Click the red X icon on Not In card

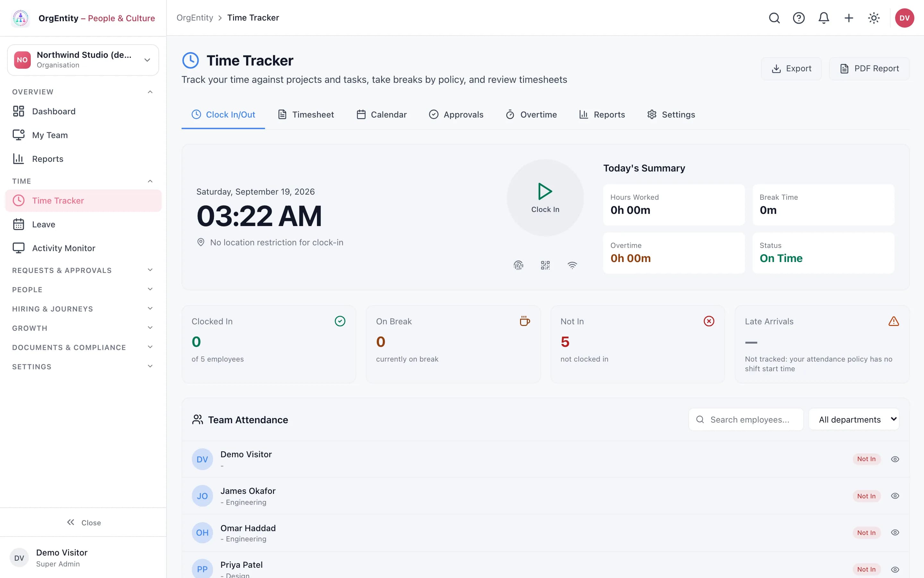click(709, 321)
